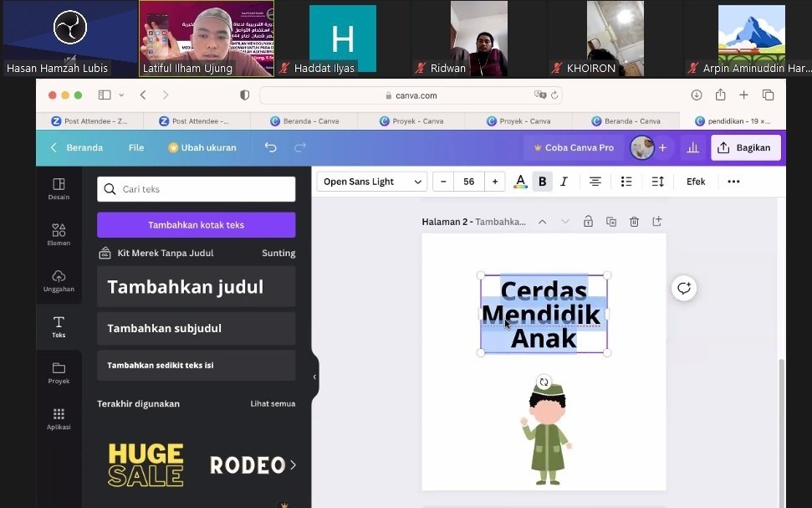Delete page with trash icon
The image size is (812, 508).
tap(634, 222)
